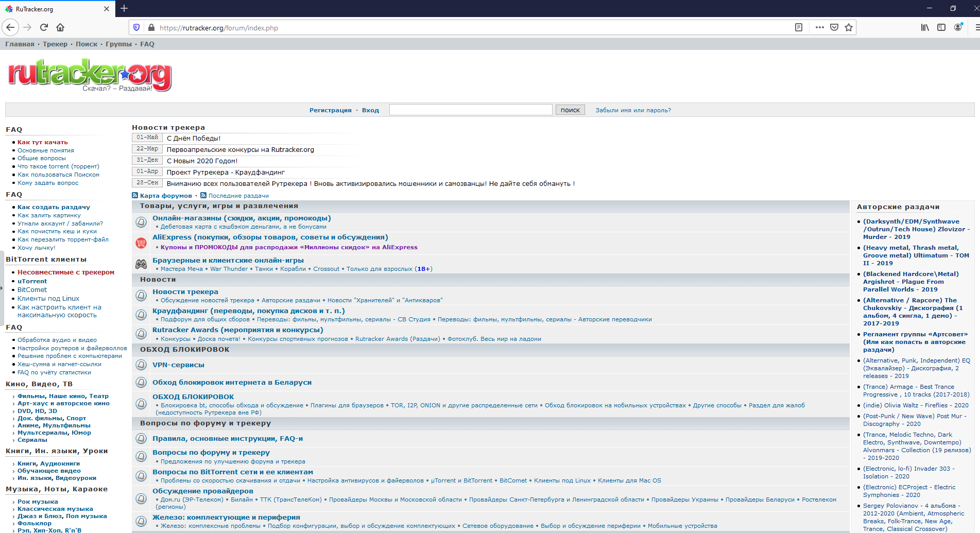The height and width of the screenshot is (533, 980).
Task: Click Забыли имя или пароль link
Action: tap(633, 110)
